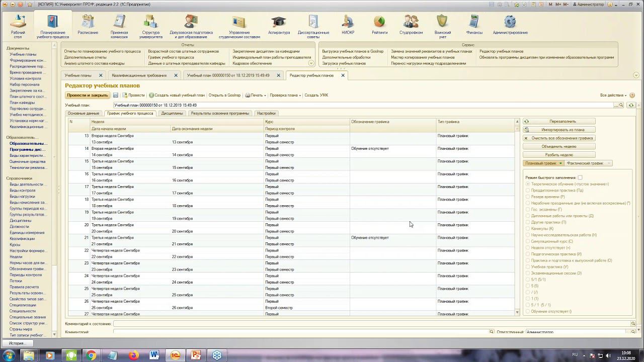Enable Режим быстрого заполнения checkbox
This screenshot has height=362, width=644.
pyautogui.click(x=580, y=177)
